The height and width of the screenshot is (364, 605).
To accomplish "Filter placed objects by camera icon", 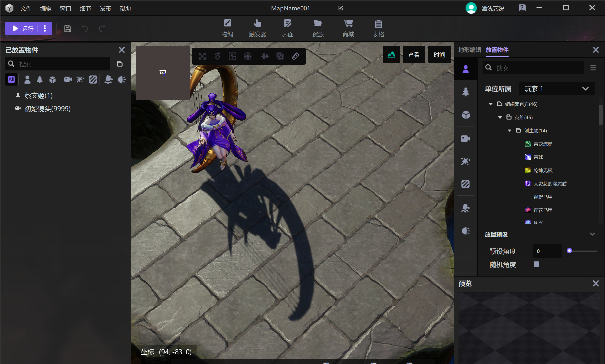I will click(68, 79).
